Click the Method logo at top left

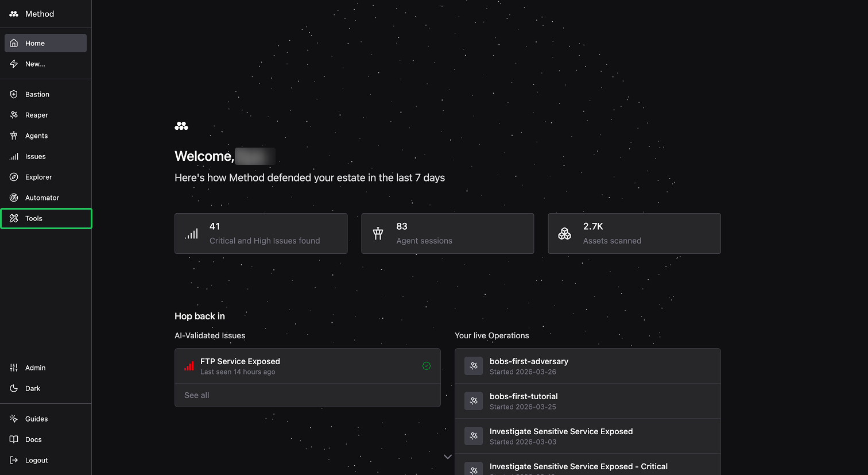point(32,13)
